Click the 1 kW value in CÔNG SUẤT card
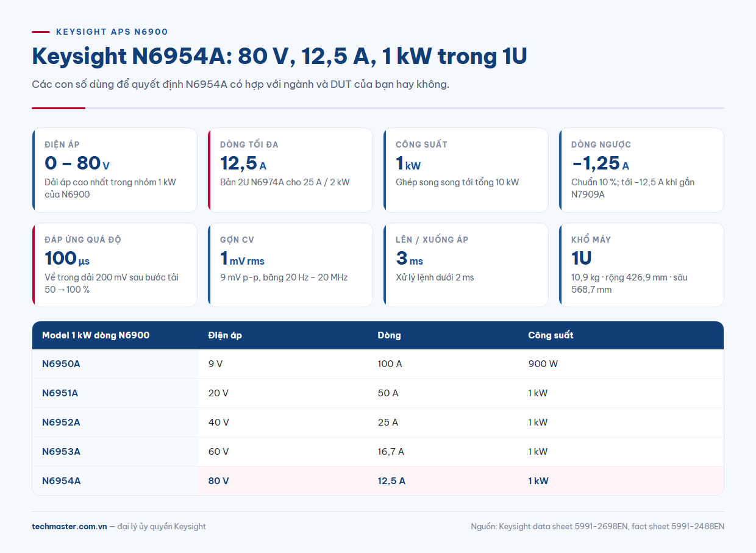This screenshot has height=553, width=756. coord(408,163)
